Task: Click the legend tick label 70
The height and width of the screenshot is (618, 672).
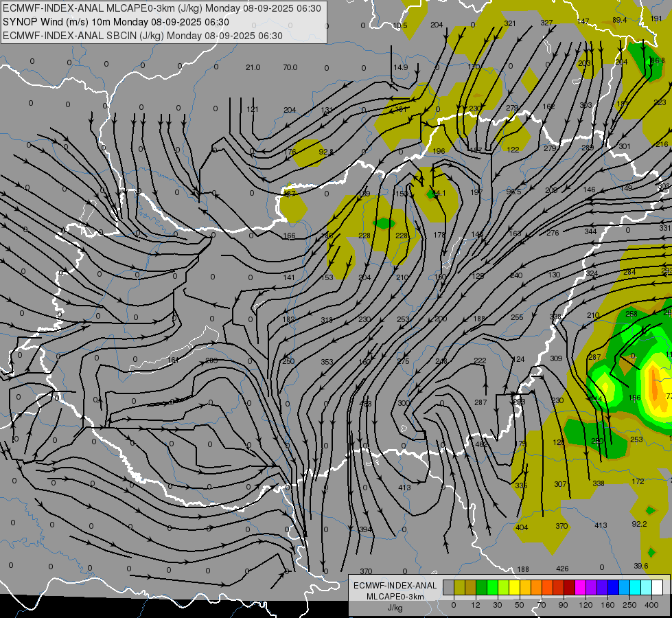Action: coord(542,605)
